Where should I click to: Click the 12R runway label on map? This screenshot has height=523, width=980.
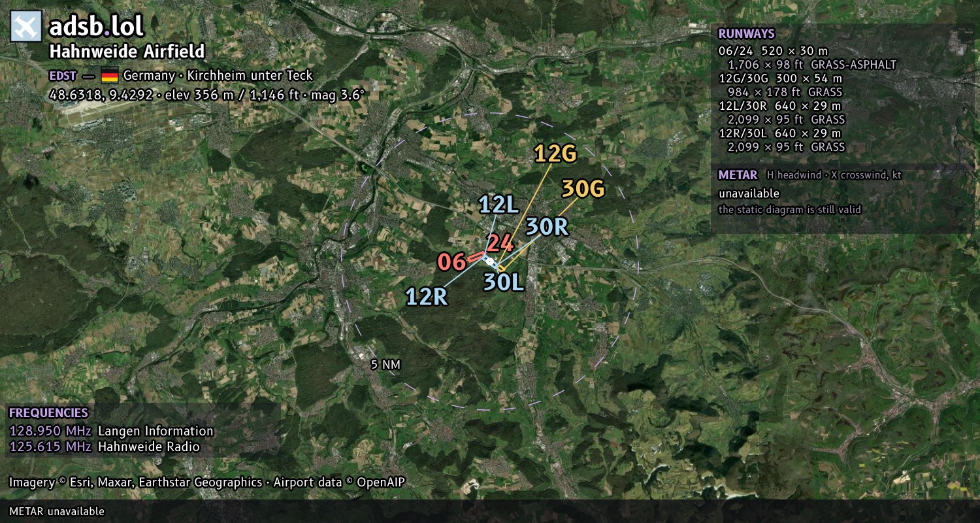[427, 297]
